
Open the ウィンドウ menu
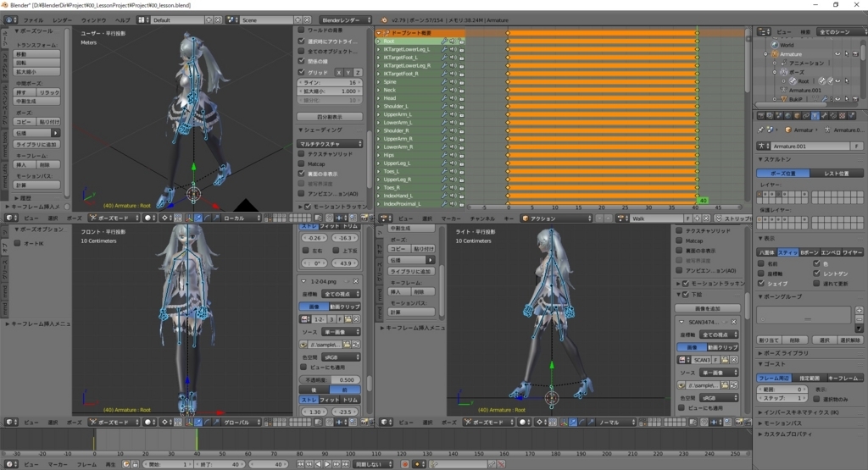tap(94, 19)
